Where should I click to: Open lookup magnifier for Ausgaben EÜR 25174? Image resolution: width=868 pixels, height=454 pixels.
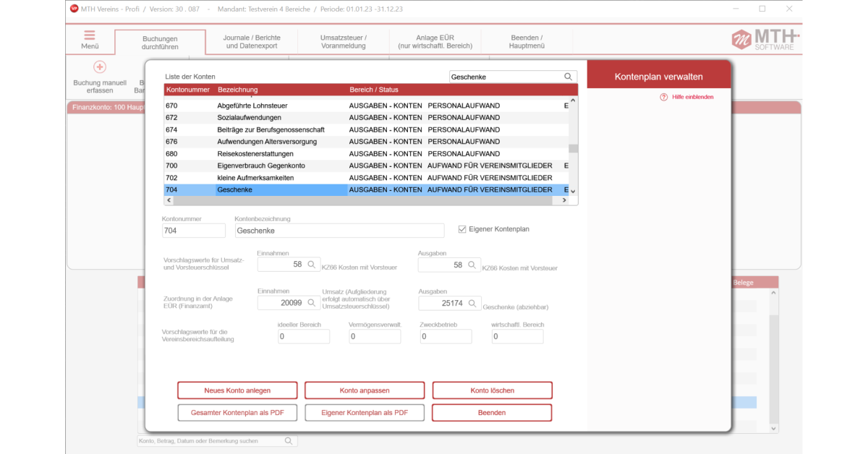point(473,304)
